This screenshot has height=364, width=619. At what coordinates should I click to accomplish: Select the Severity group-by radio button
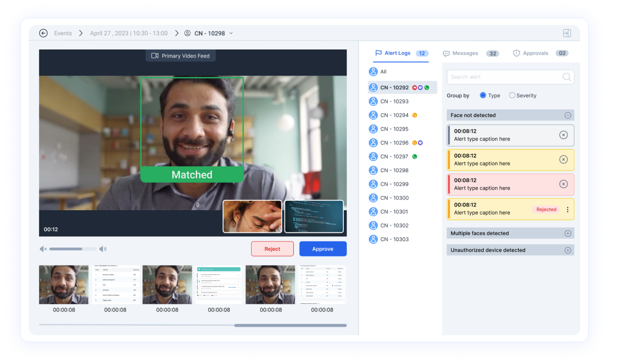point(512,95)
